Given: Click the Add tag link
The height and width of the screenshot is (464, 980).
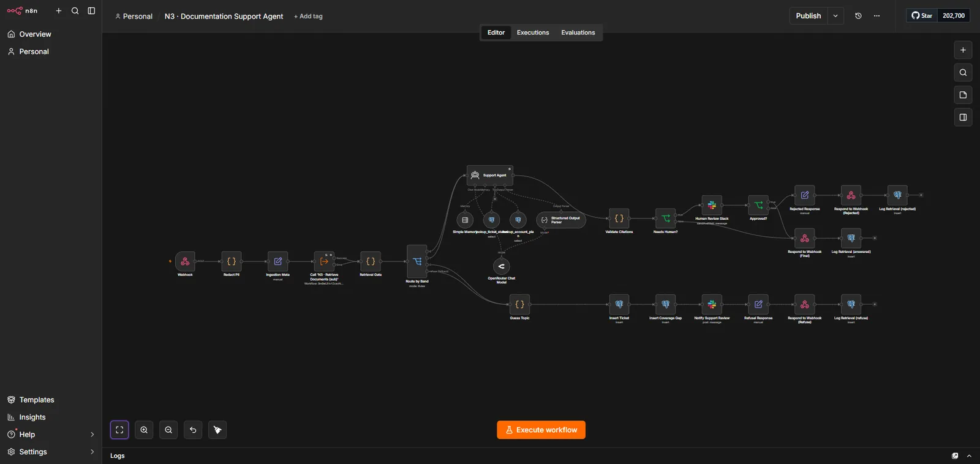Looking at the screenshot, I should pos(308,17).
